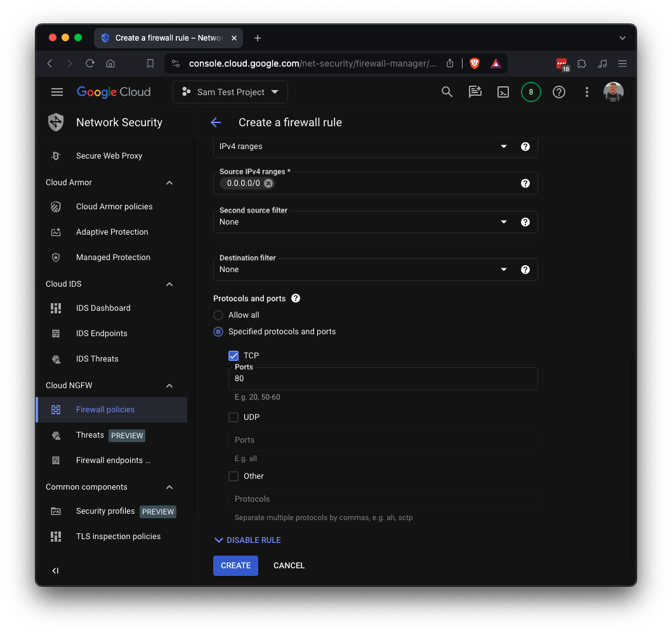
Task: Collapse the Common components section
Action: (169, 487)
